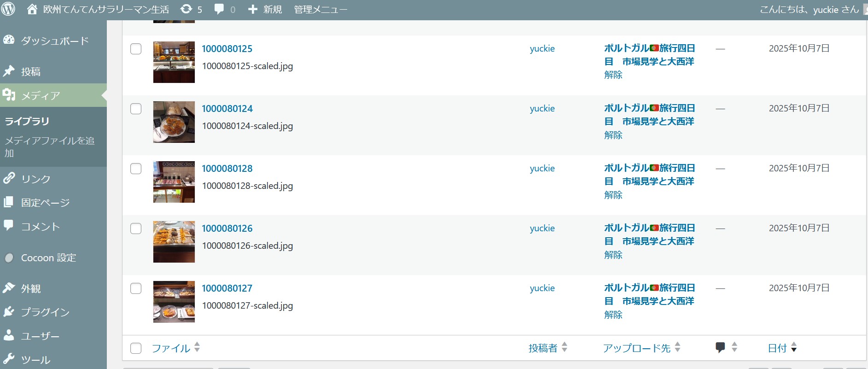
Task: Open the comments bubble icon in admin bar
Action: click(220, 9)
